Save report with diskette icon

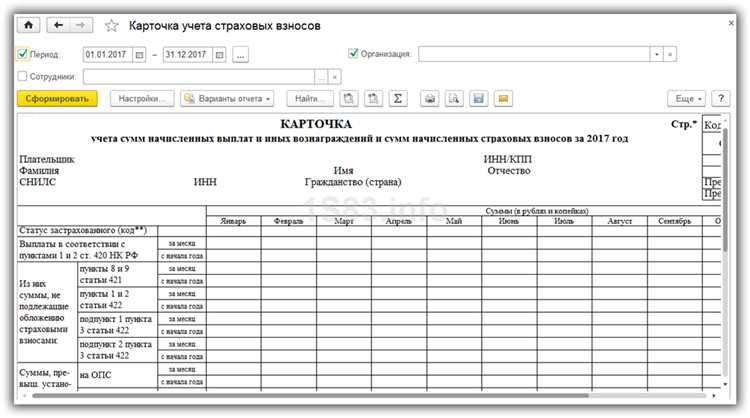[478, 99]
